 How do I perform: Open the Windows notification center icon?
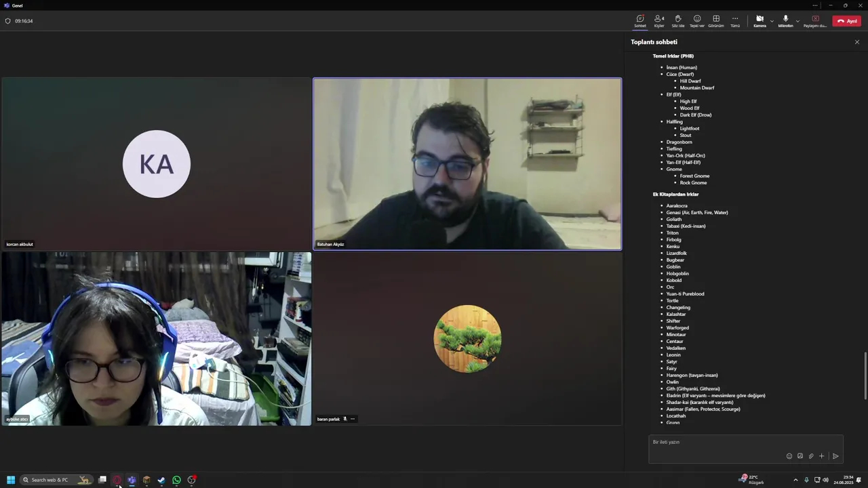coord(859,480)
